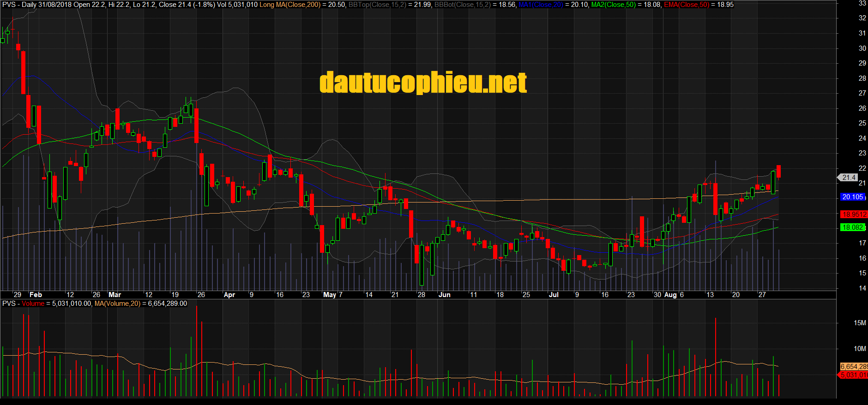Select the PVS - Volume = 5,031,010.00 label
The image size is (868, 405).
pyautogui.click(x=47, y=304)
